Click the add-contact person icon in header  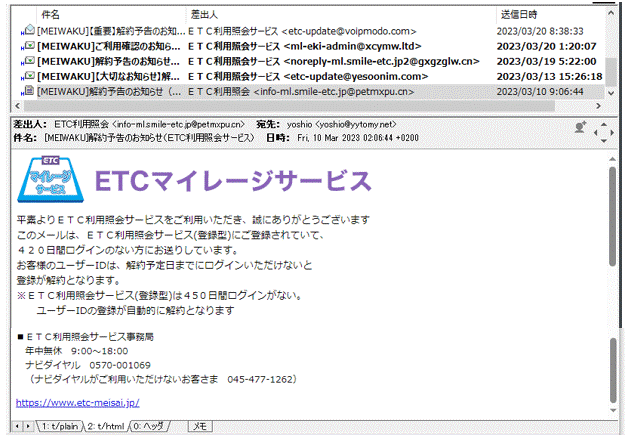tap(580, 127)
